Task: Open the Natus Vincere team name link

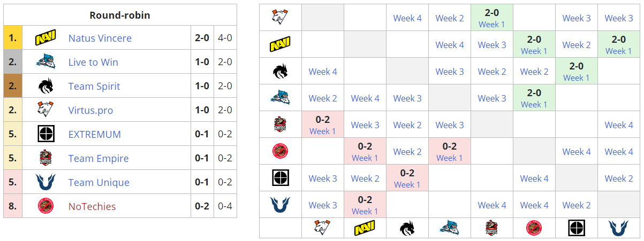Action: (x=100, y=38)
